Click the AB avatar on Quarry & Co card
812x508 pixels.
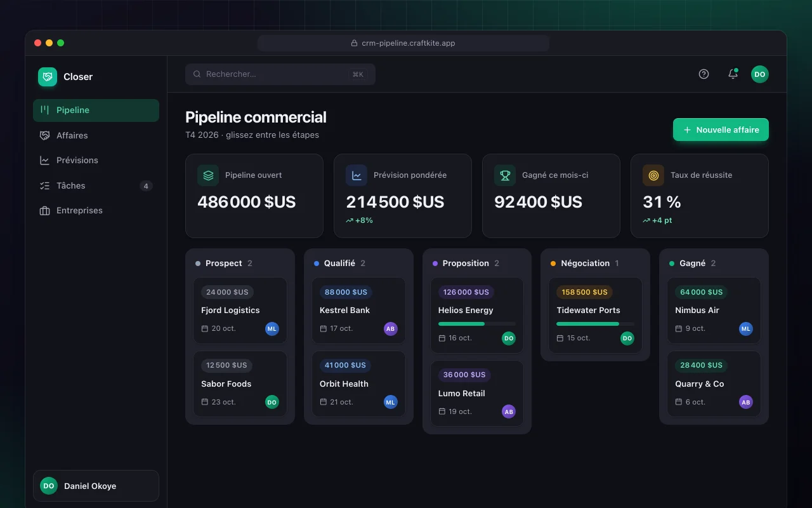click(746, 403)
